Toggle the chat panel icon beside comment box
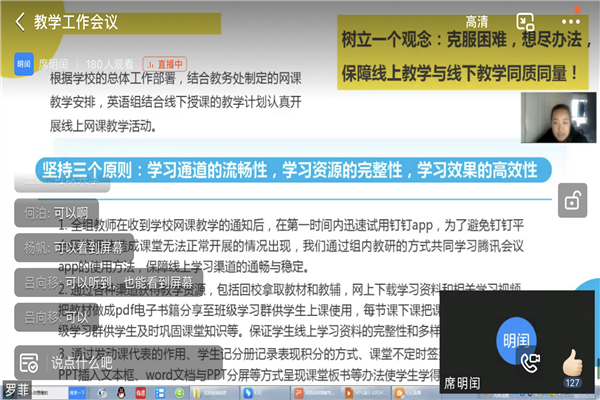The width and height of the screenshot is (600, 400). click(28, 362)
